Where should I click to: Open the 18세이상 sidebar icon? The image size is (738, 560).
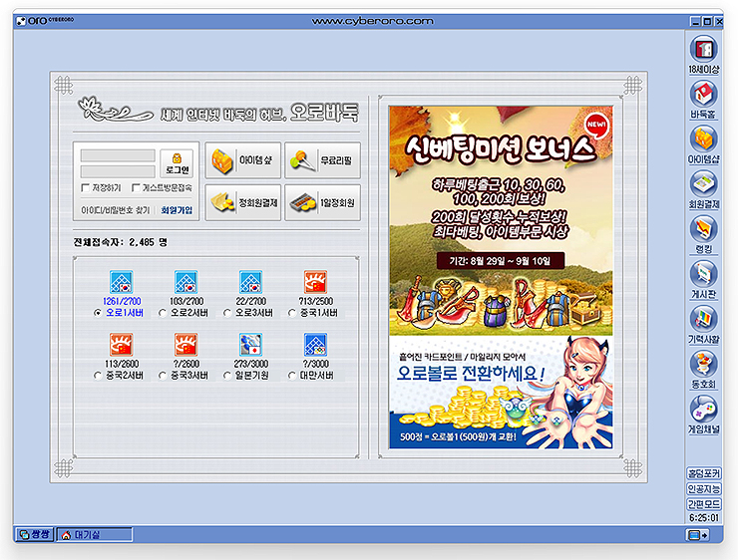[704, 49]
